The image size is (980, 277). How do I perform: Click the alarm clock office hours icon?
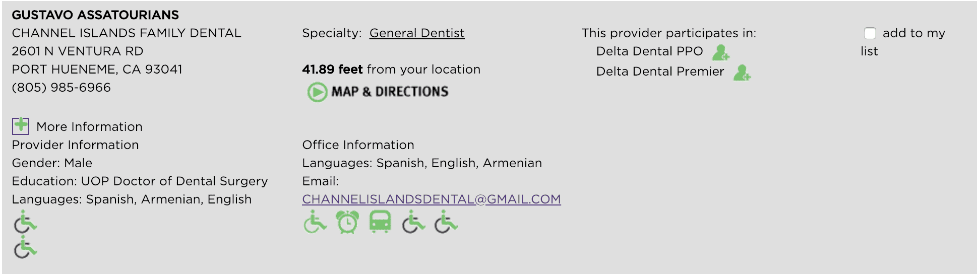click(347, 222)
